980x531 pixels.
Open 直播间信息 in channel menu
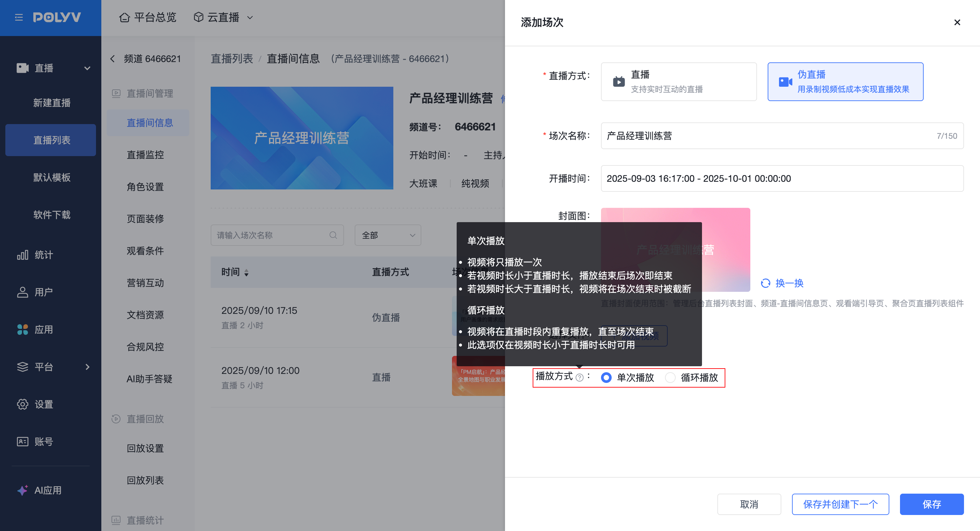(148, 123)
